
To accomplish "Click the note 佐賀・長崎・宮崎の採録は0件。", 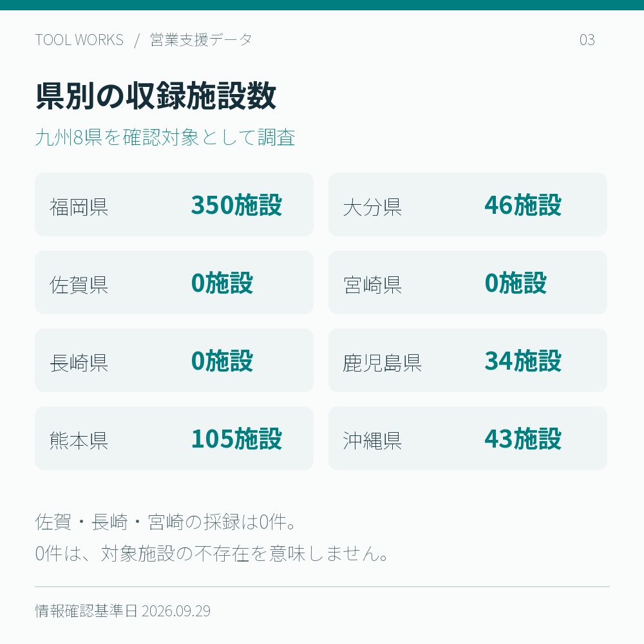I will [166, 522].
